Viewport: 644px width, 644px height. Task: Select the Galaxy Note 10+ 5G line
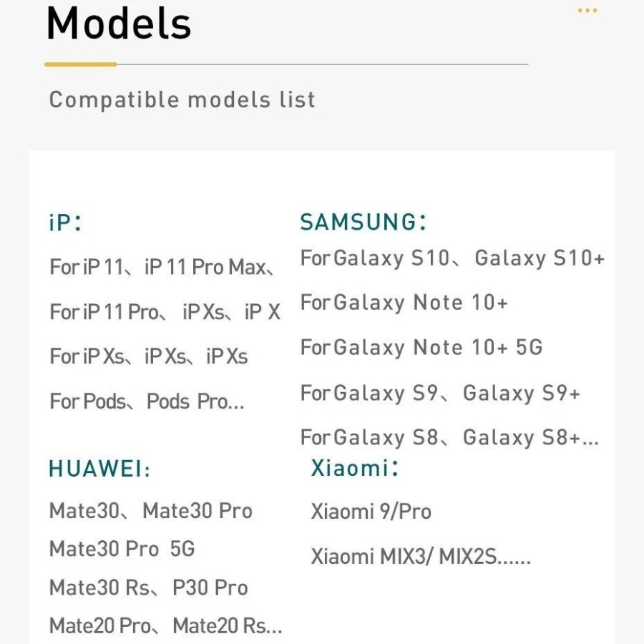(x=421, y=348)
